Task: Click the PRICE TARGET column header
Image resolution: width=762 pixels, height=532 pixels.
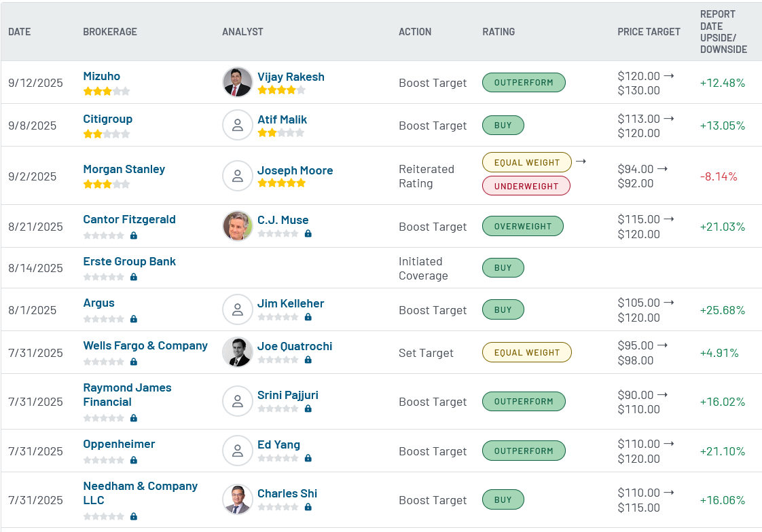Action: pyautogui.click(x=649, y=31)
